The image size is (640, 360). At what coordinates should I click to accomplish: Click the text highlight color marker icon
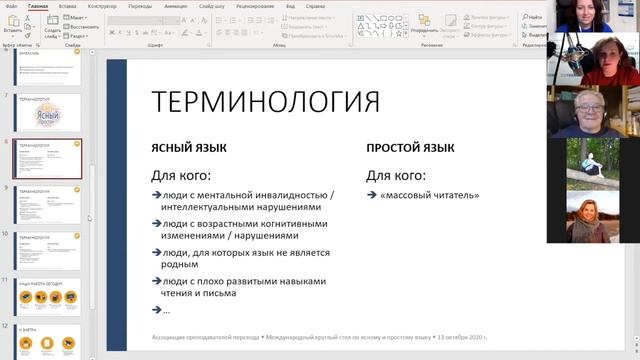click(x=185, y=33)
